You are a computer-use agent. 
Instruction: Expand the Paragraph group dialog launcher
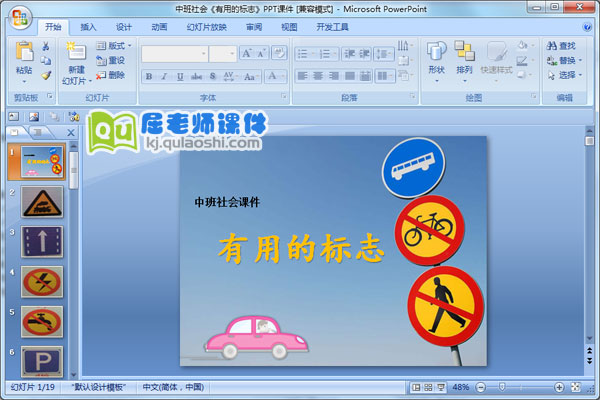(x=412, y=96)
